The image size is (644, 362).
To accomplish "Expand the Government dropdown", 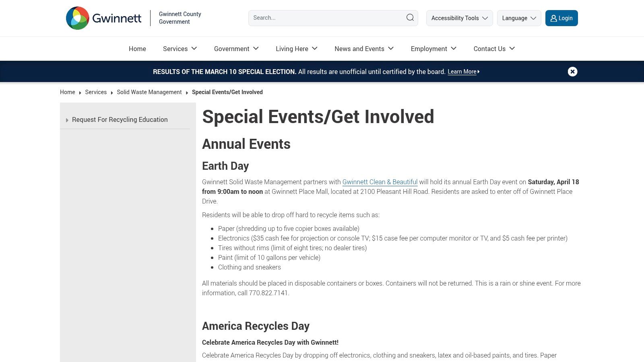I will [236, 48].
